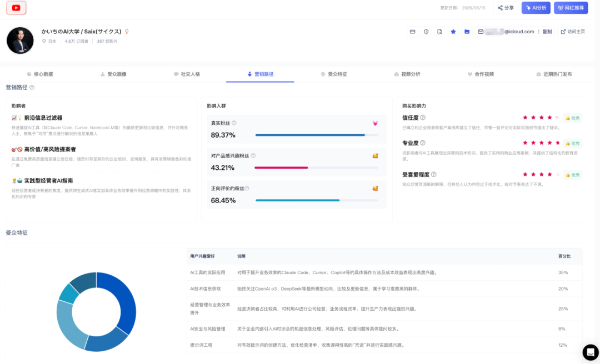Image resolution: width=600 pixels, height=364 pixels.
Task: Click help icon next to 营销路径 heading
Action: [x=32, y=87]
